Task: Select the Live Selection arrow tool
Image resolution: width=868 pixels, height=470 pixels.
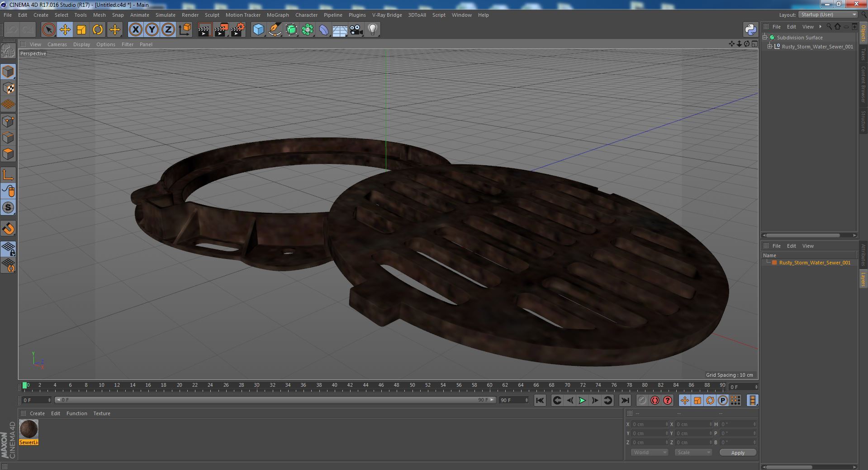Action: (48, 30)
